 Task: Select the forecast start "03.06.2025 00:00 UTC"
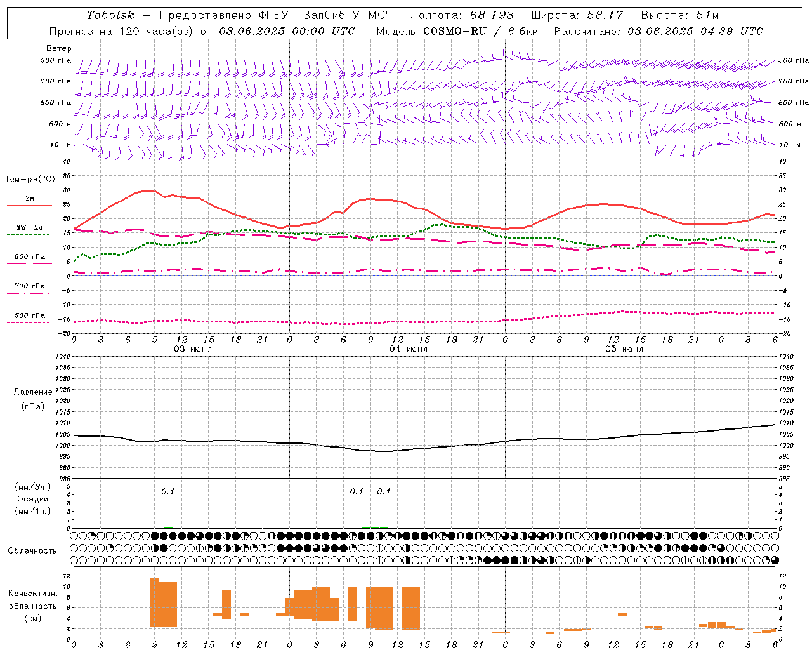pos(287,31)
